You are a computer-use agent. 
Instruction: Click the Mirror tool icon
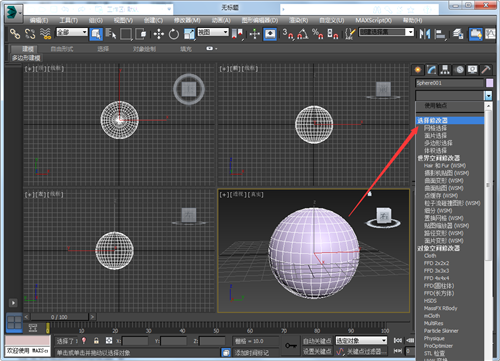point(425,34)
